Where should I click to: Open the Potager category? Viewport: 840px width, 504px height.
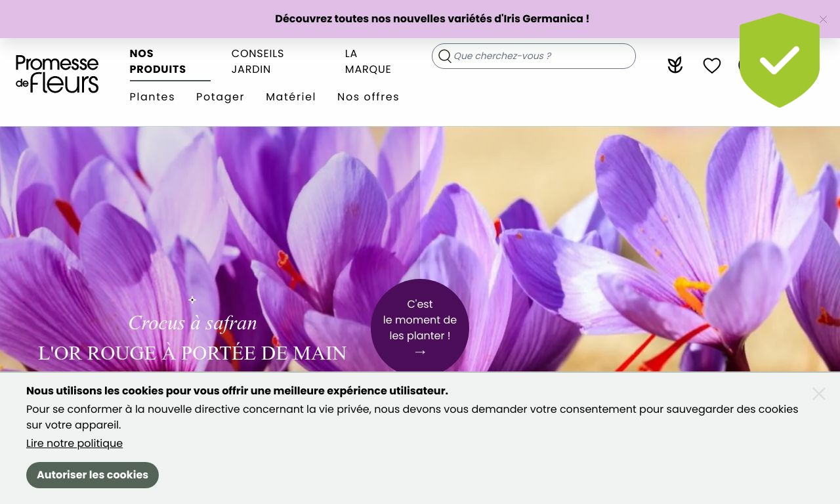[x=220, y=97]
